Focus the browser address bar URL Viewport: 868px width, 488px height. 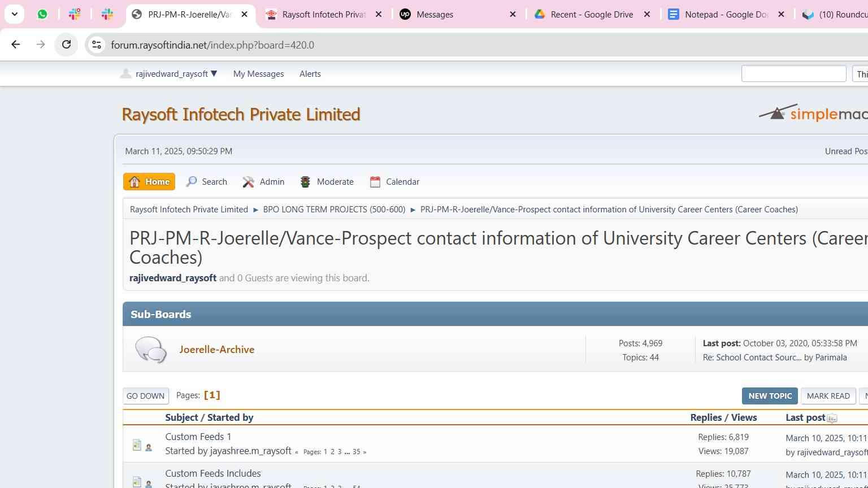(212, 45)
